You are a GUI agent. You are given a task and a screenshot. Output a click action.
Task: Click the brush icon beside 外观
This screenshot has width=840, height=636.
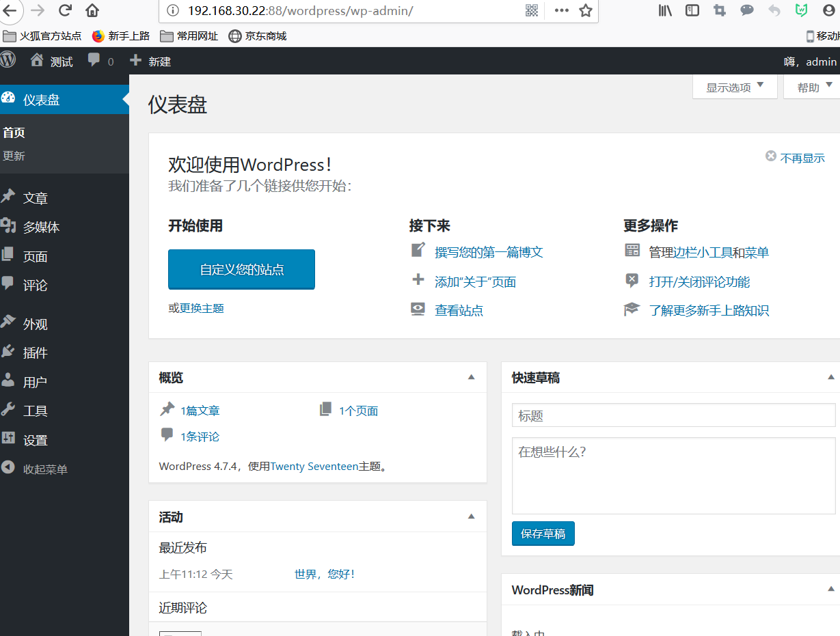tap(8, 322)
